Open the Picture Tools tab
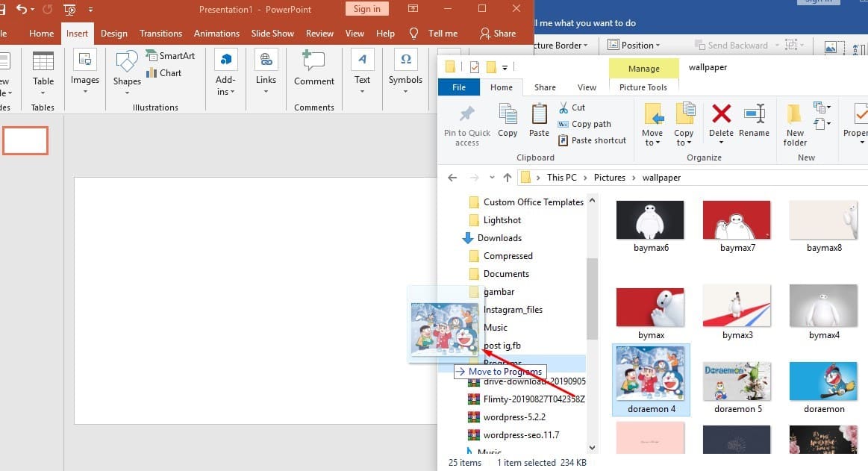Screen dimensions: 868x471 [x=643, y=87]
